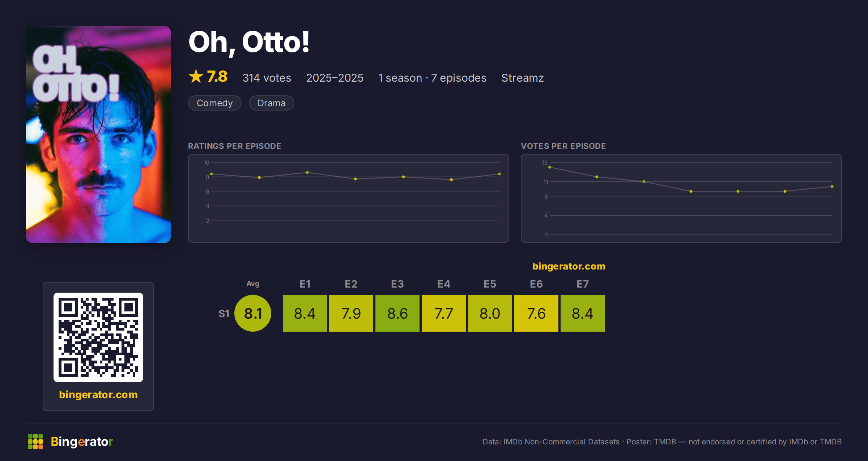868x461 pixels.
Task: Click the Streamz network label
Action: (523, 78)
